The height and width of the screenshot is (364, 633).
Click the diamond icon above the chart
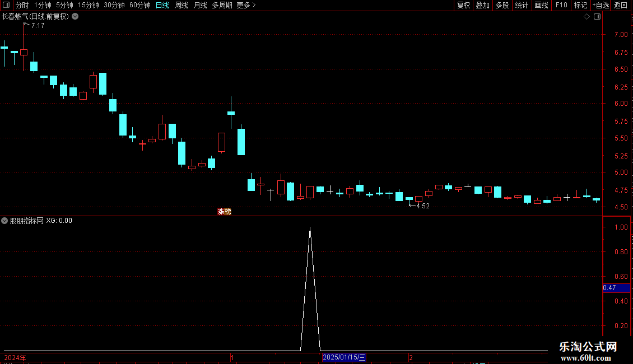tap(587, 17)
